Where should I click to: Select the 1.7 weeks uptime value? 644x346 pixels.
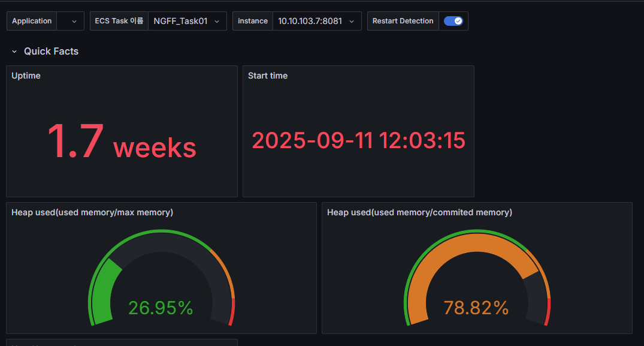(122, 143)
